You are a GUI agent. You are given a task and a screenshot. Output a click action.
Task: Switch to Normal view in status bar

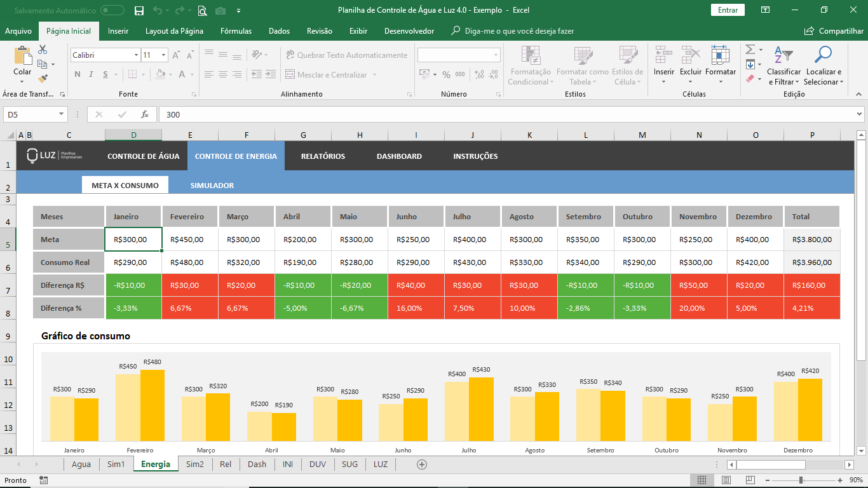click(x=702, y=480)
